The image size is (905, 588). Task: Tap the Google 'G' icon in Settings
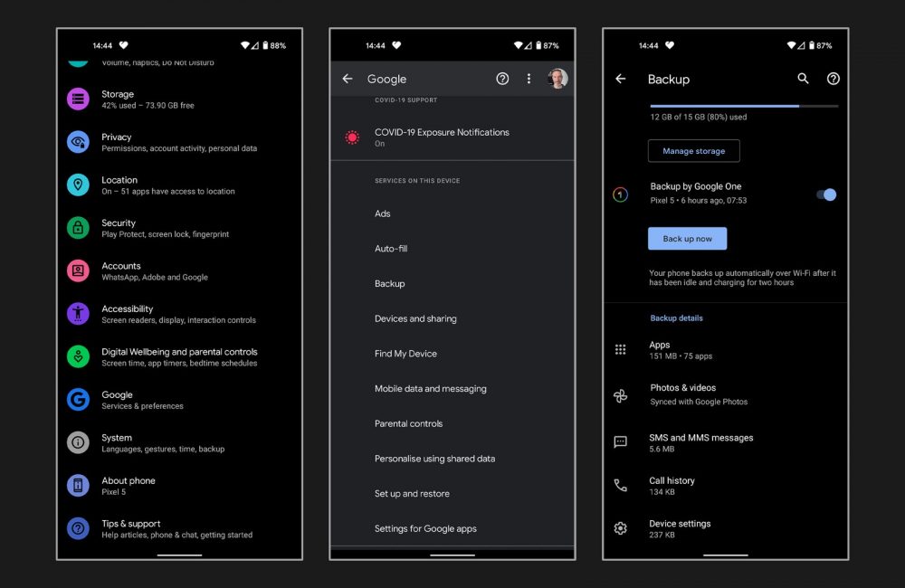pyautogui.click(x=79, y=400)
